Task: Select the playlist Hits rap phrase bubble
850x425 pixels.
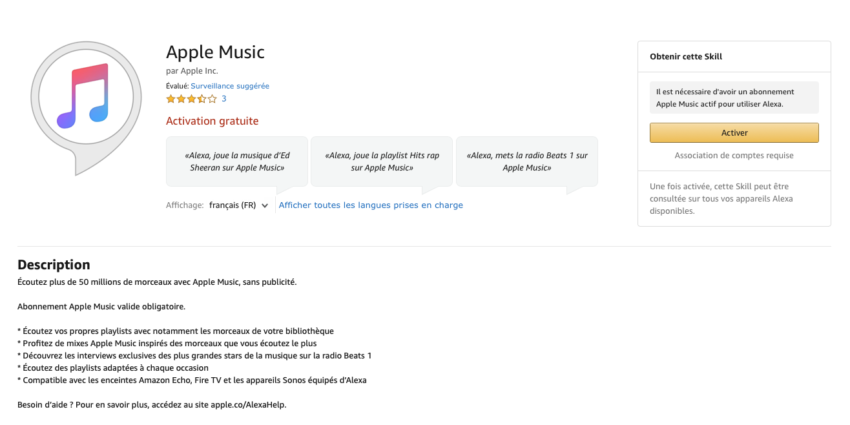Action: coord(382,162)
